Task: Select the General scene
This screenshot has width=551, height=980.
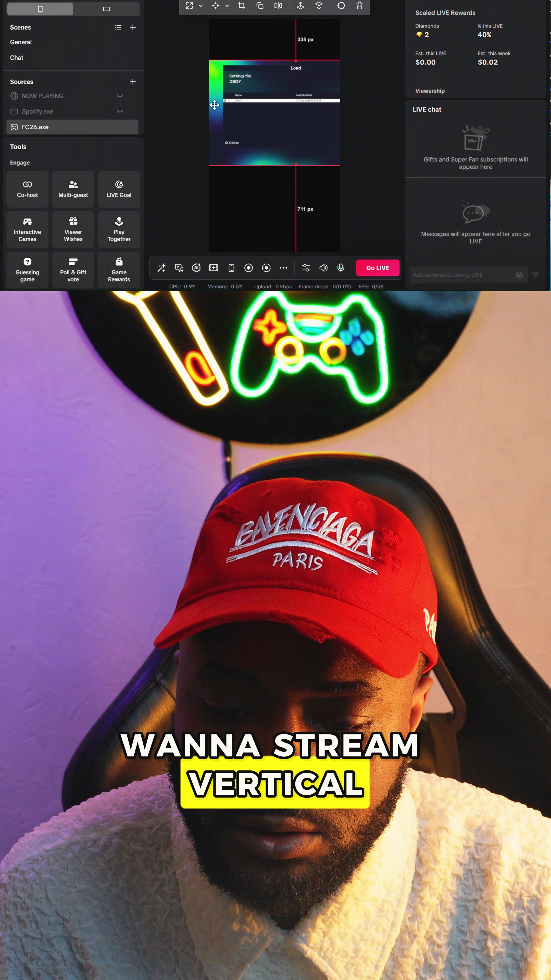Action: pos(21,42)
